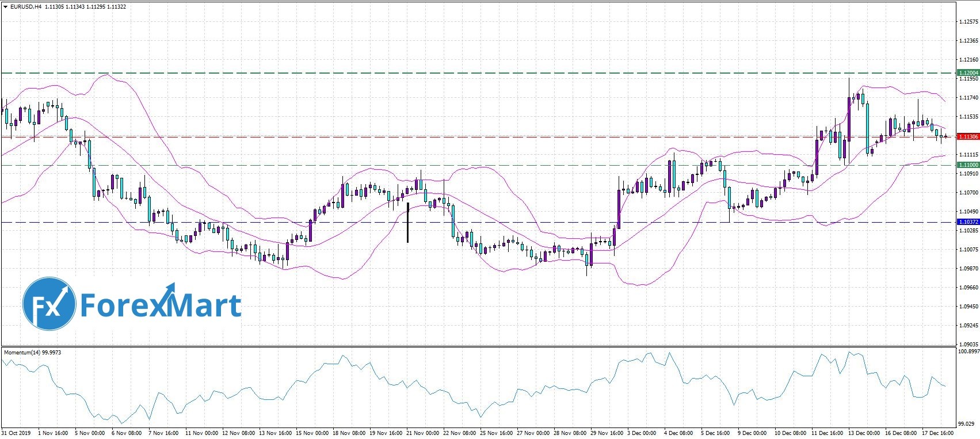980x439 pixels.
Task: Click the triangle arrow beside EURUSD,H4
Action: click(x=5, y=7)
